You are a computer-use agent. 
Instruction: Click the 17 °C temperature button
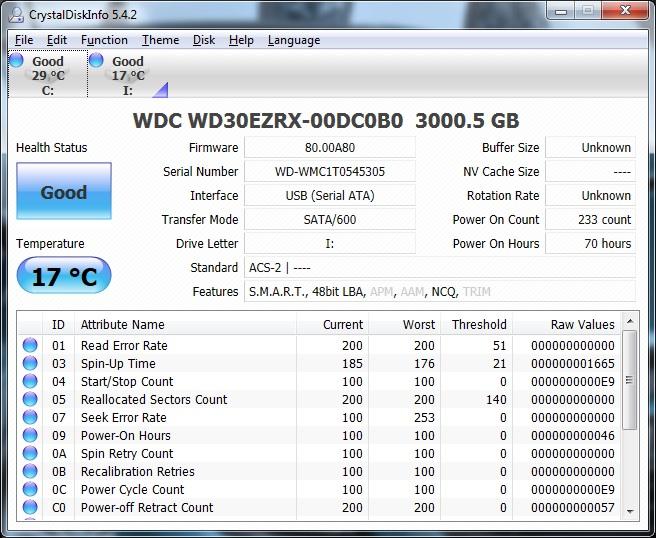[x=64, y=275]
